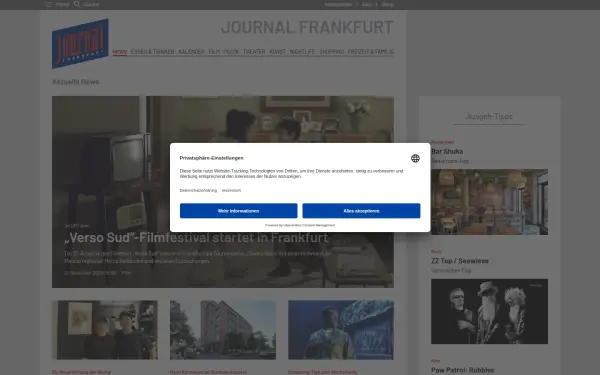Click thumbnail of two men with caps
600x375 pixels.
(105, 330)
